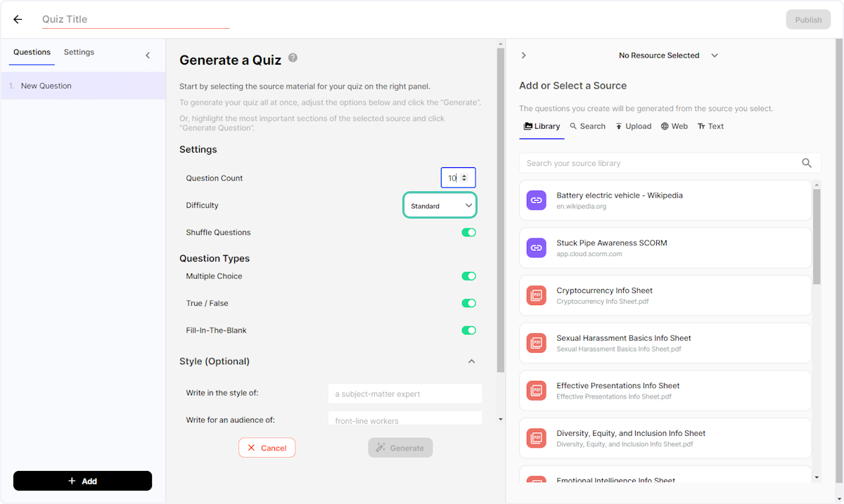Open the Difficulty dropdown showing Standard
844x504 pixels.
tap(440, 205)
